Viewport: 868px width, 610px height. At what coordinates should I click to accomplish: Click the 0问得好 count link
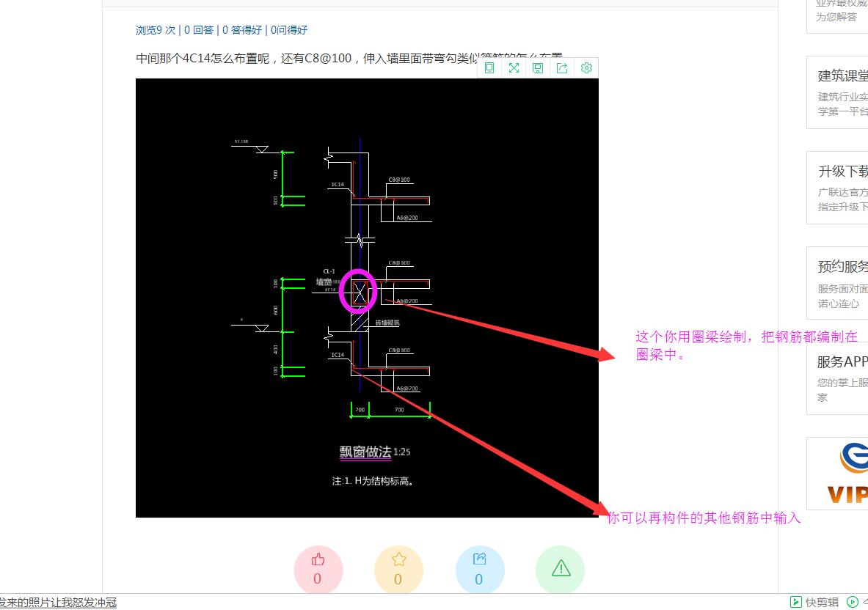[x=289, y=30]
